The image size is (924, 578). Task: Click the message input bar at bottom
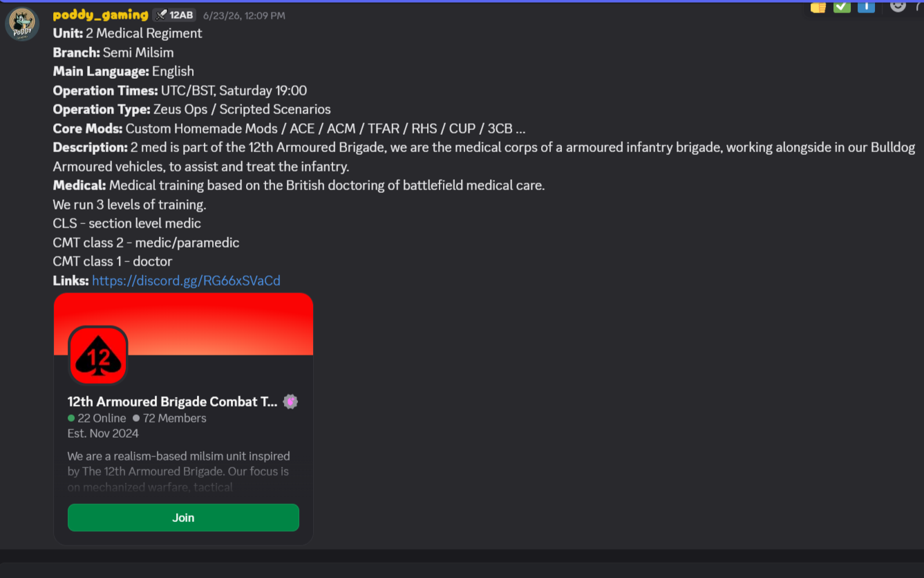click(462, 570)
